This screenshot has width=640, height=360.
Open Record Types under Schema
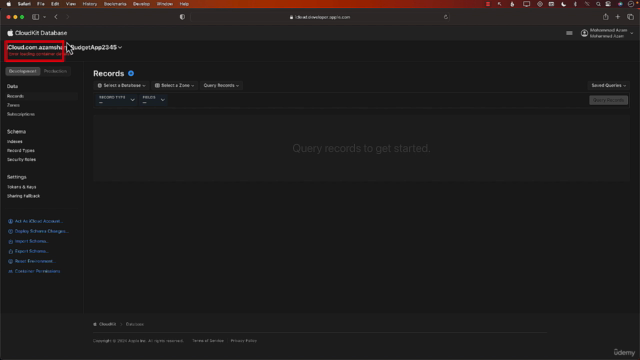click(x=21, y=151)
